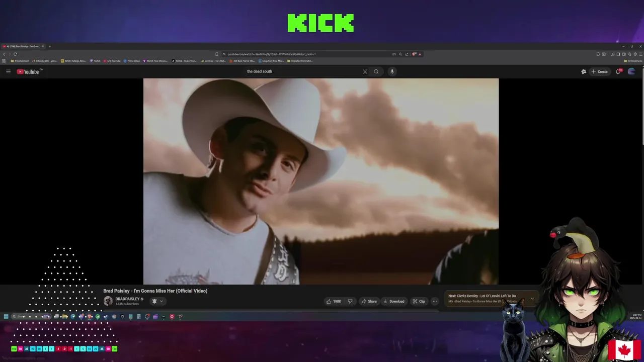644x362 pixels.
Task: Start voice search with the microphone icon
Action: (x=392, y=71)
